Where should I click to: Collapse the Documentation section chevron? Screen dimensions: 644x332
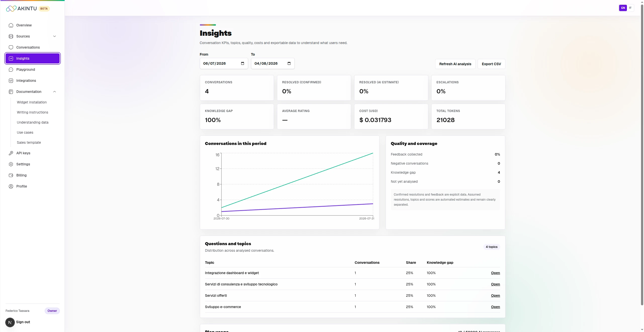click(x=55, y=92)
